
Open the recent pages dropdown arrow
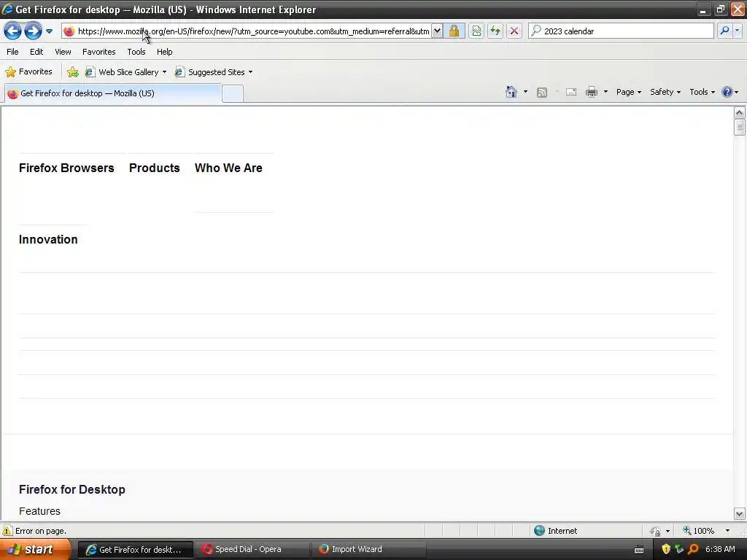(49, 31)
